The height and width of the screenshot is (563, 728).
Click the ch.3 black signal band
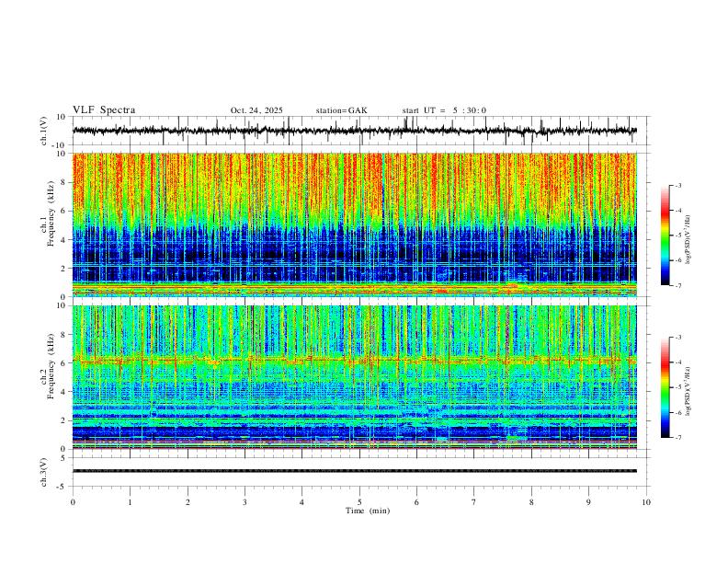(355, 471)
